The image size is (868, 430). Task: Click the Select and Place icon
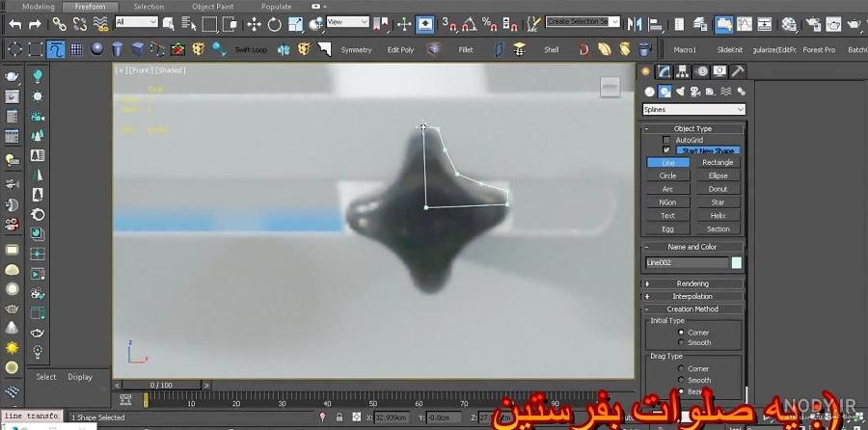(316, 24)
